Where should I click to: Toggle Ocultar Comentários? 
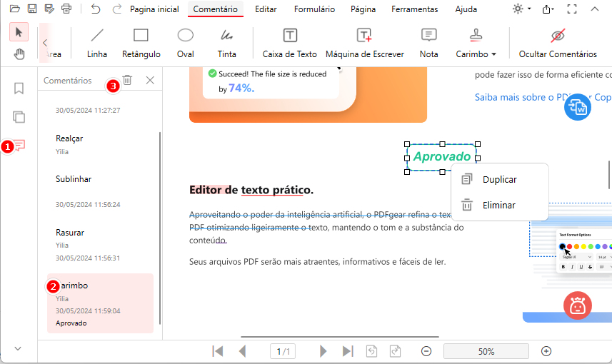(x=558, y=44)
